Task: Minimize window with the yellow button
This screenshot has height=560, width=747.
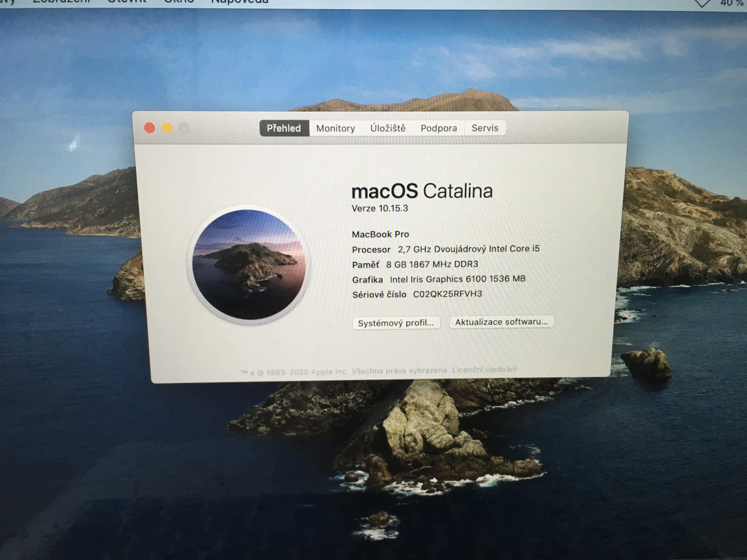Action: point(167,128)
